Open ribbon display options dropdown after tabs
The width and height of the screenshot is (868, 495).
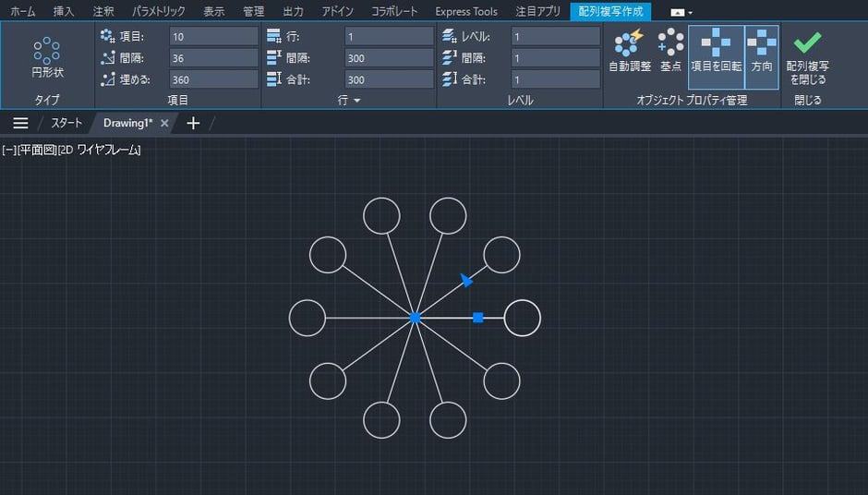pyautogui.click(x=681, y=12)
